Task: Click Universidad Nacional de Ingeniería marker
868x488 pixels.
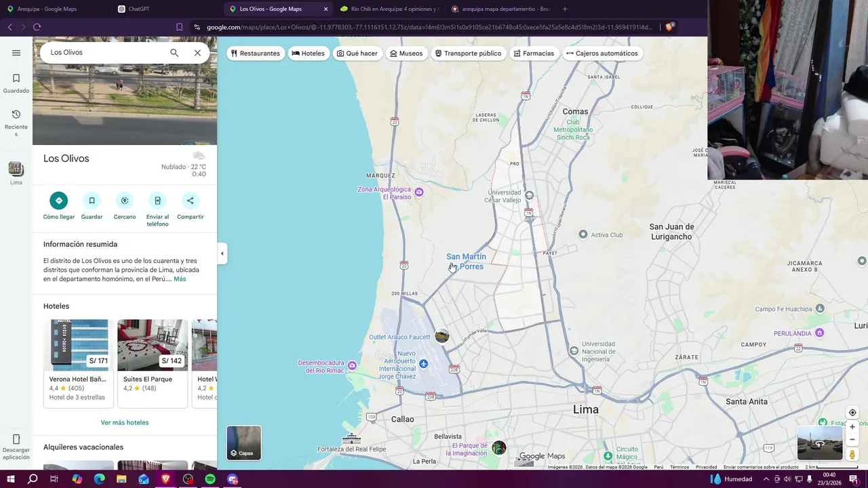Action: point(574,350)
